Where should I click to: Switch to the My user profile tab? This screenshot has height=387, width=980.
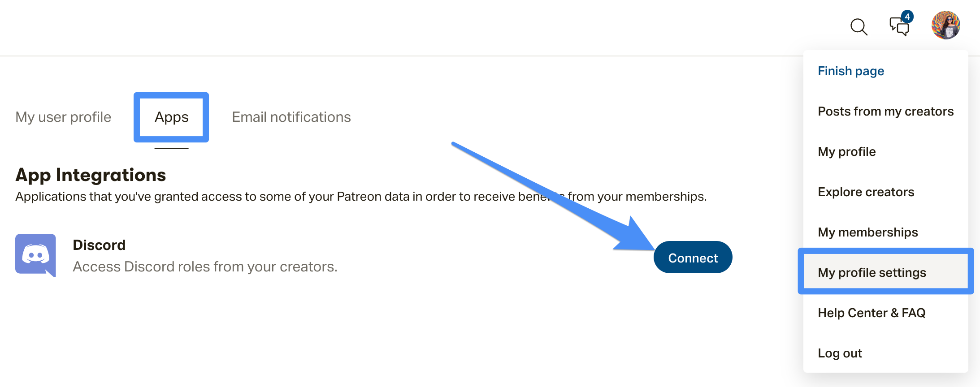tap(63, 117)
